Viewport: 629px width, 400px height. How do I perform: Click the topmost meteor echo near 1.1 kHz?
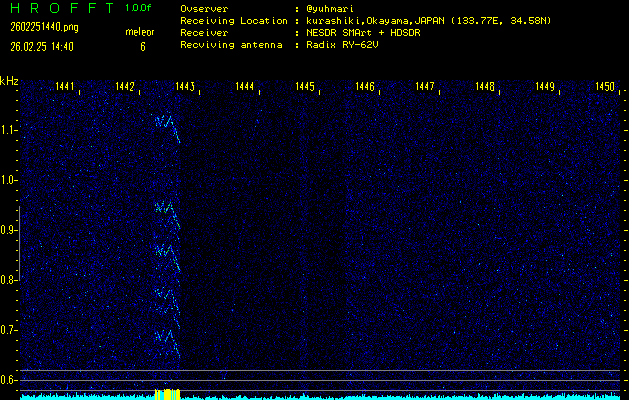166,124
